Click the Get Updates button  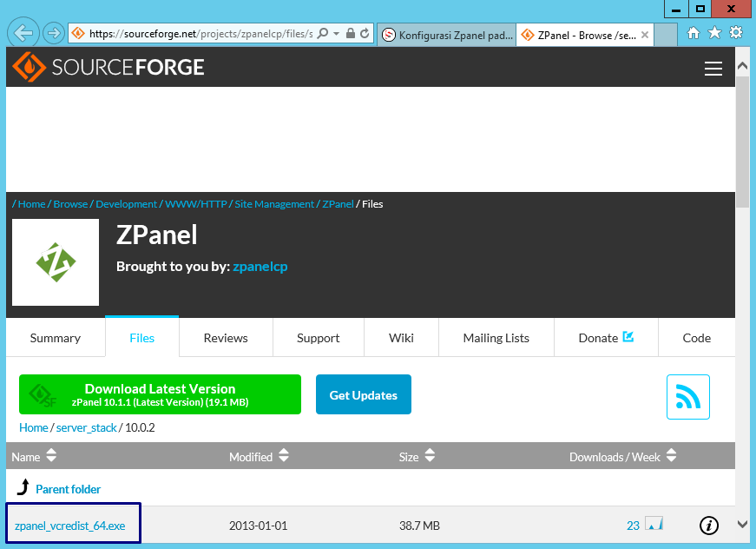(x=364, y=394)
